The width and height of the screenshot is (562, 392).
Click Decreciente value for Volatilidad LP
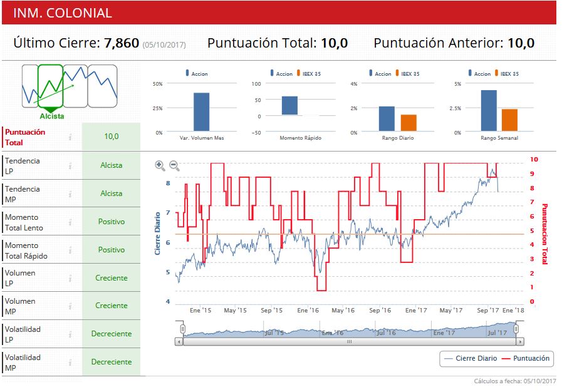click(112, 334)
